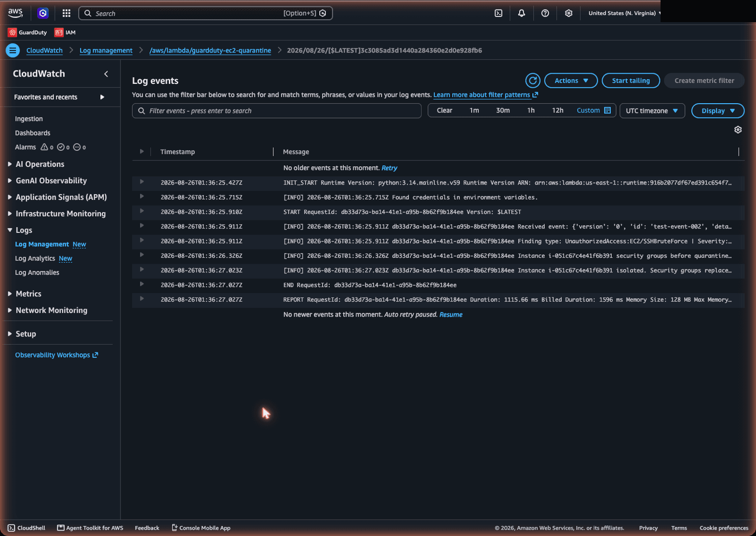
Task: Select the 1h time range
Action: tap(531, 110)
